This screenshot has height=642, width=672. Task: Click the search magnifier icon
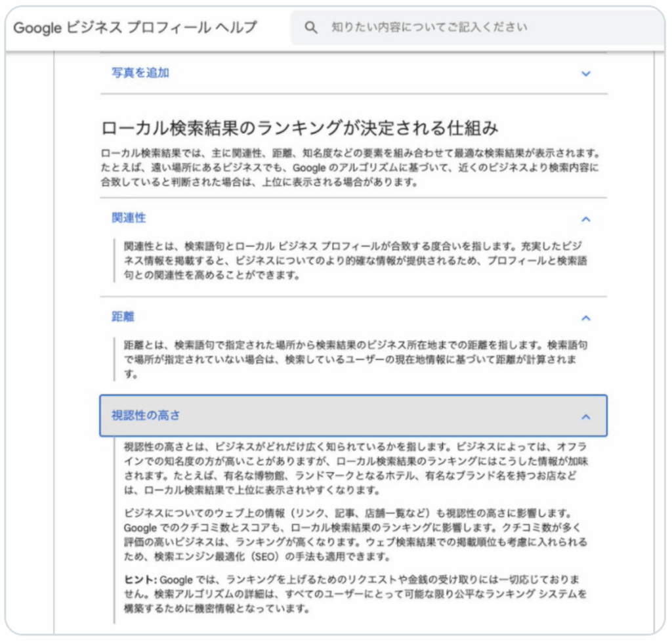(x=311, y=28)
